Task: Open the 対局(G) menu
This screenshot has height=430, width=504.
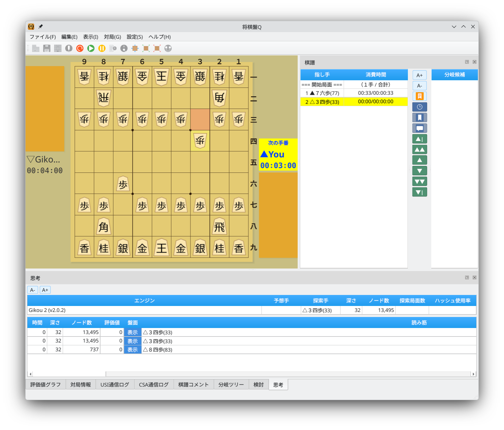Action: point(112,37)
